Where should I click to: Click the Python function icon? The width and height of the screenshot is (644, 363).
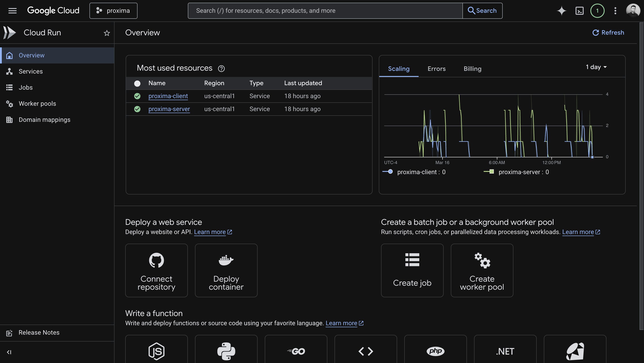pos(226,351)
